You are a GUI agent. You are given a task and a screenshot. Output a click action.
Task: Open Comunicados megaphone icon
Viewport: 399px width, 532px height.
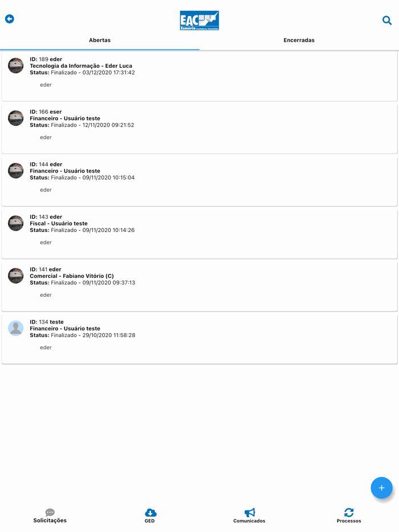pos(249,513)
